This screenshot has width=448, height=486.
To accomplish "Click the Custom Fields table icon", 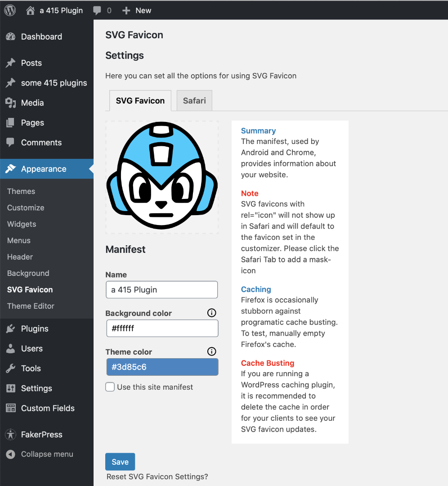I will click(10, 408).
